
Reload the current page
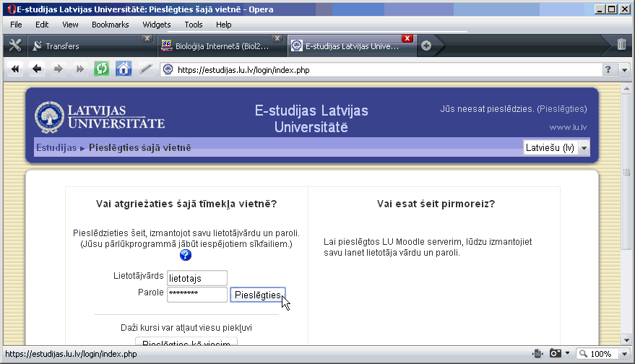coord(102,69)
